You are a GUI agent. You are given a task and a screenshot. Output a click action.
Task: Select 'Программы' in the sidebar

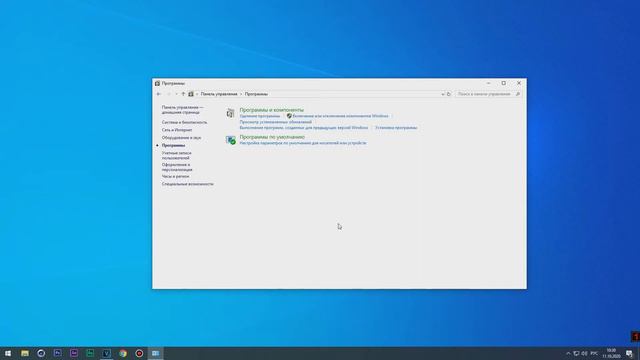tap(173, 145)
